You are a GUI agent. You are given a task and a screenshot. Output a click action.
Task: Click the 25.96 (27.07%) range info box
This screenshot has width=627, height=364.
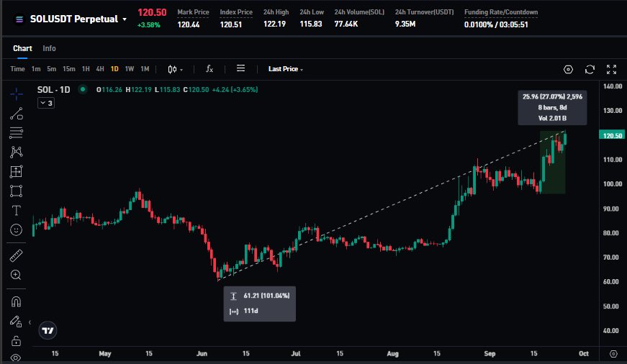coord(552,107)
